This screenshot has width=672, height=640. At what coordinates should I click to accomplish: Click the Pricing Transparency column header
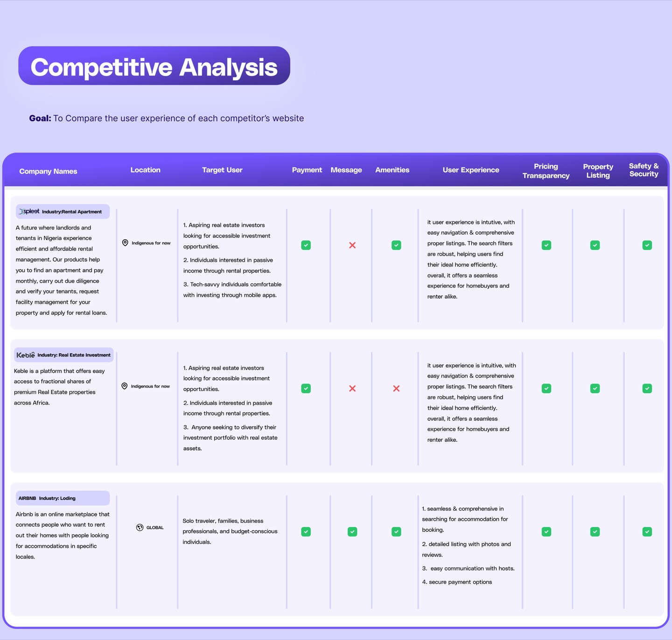tap(546, 171)
